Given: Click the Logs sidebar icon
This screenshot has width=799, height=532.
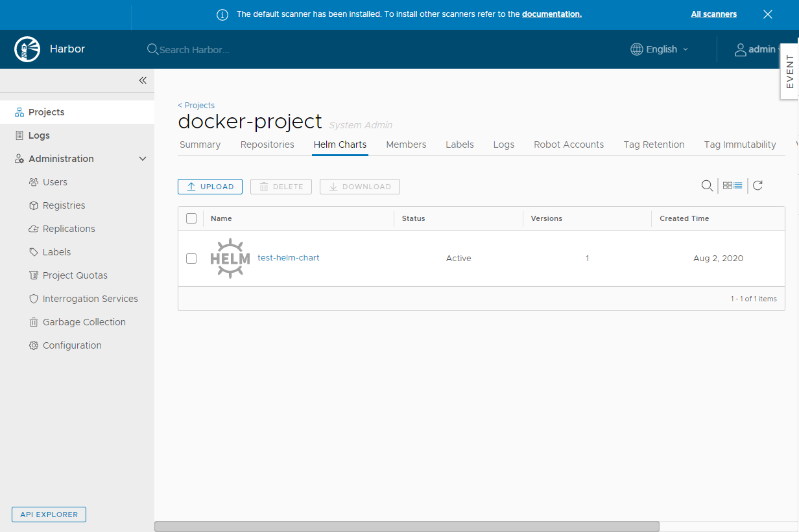Looking at the screenshot, I should pyautogui.click(x=19, y=135).
